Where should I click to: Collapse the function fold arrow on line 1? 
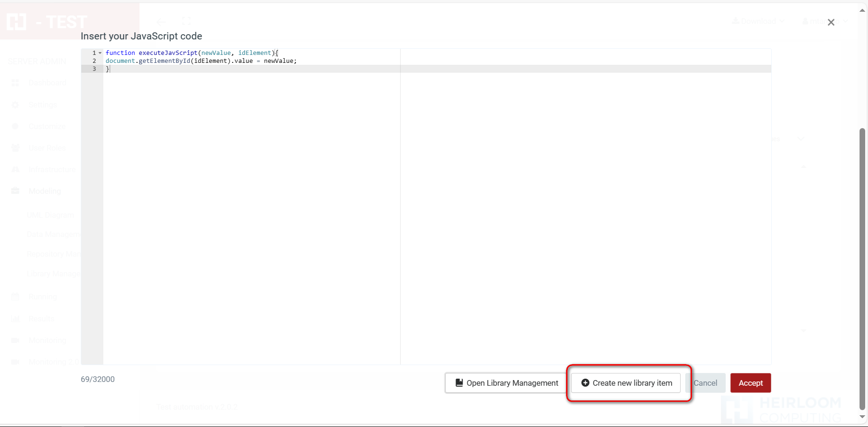(100, 53)
